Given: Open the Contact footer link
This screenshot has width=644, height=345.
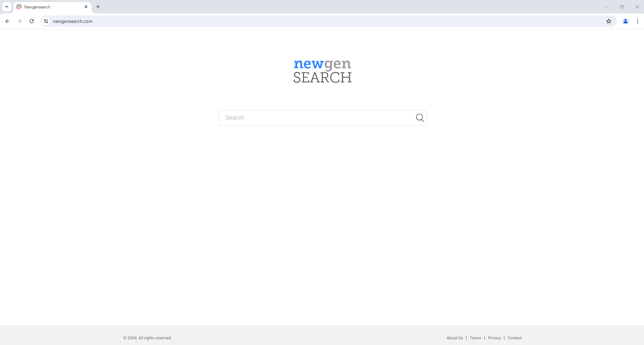Looking at the screenshot, I should [515, 338].
